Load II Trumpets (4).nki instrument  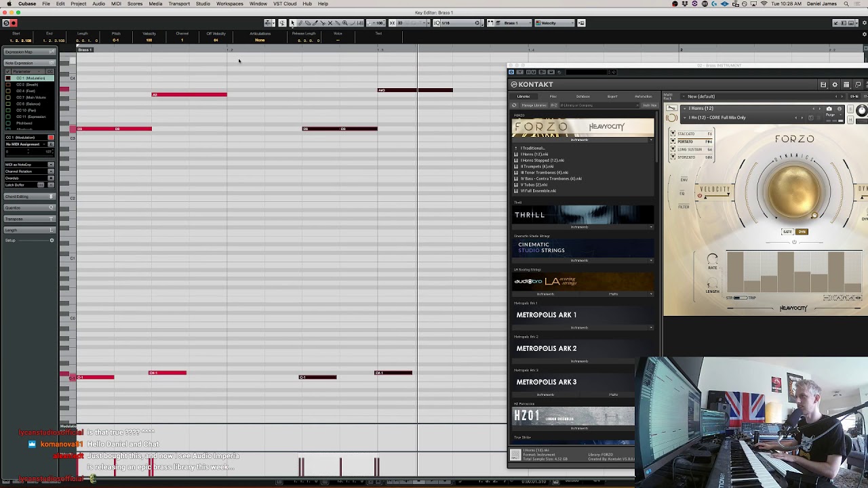[x=537, y=166]
